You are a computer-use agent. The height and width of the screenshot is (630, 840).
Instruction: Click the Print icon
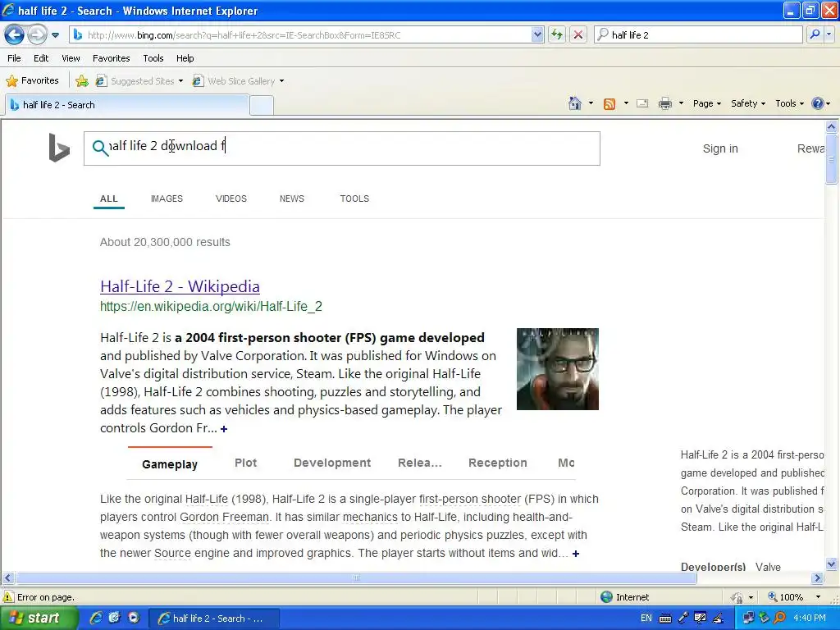665,103
